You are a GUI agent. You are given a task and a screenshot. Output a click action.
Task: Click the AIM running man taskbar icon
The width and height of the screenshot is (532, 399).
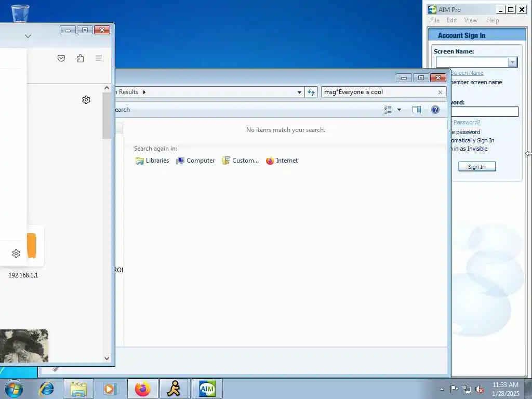pos(174,389)
